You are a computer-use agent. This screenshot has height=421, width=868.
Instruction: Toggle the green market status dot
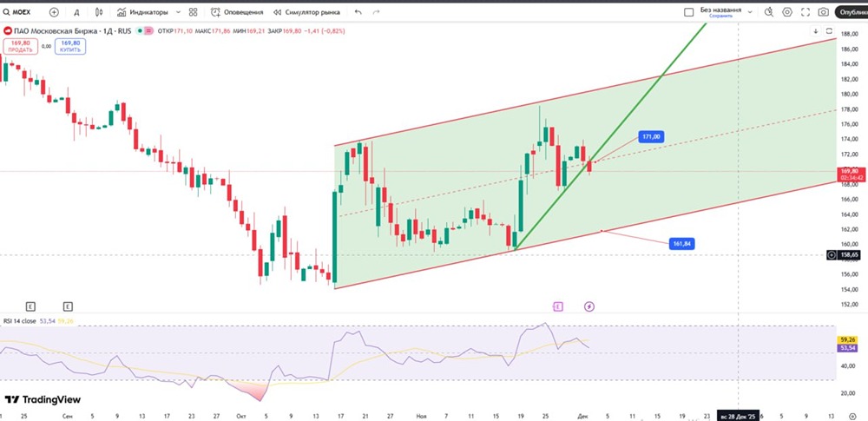point(140,31)
